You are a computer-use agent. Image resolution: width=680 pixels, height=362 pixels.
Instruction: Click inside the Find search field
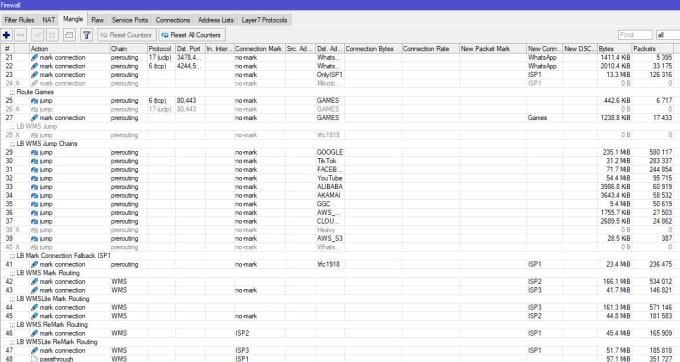(635, 35)
